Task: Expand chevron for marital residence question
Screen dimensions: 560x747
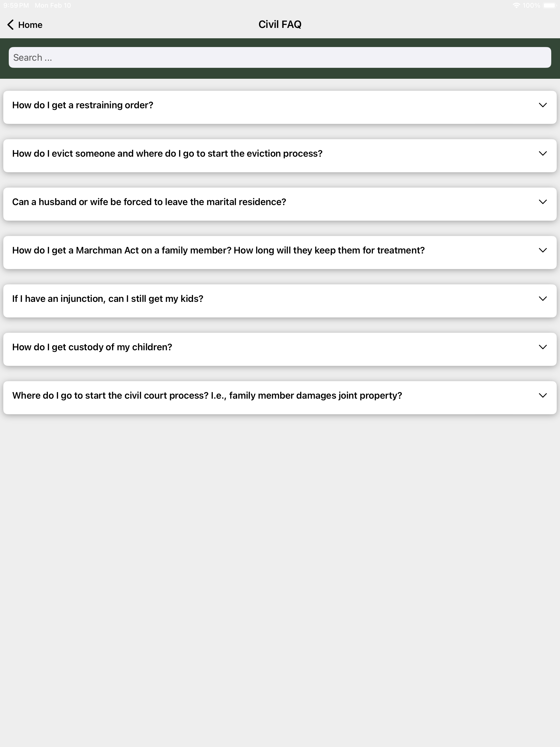Action: click(542, 202)
